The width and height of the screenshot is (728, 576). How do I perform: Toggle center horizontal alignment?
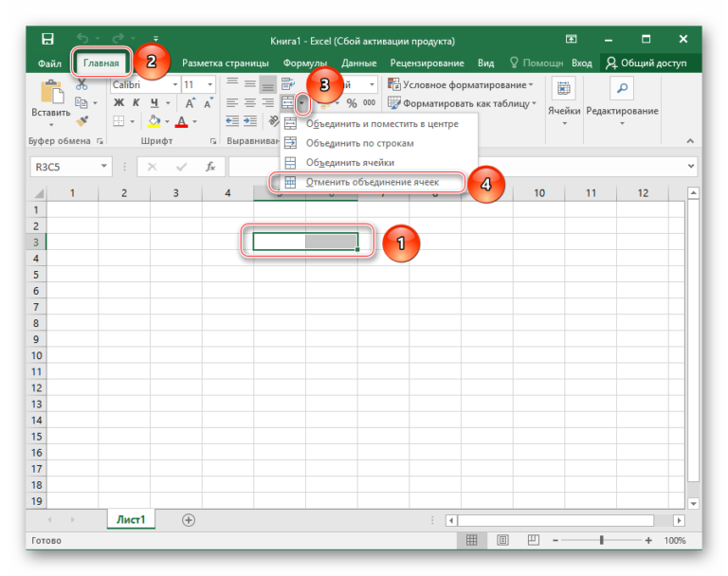[x=250, y=102]
